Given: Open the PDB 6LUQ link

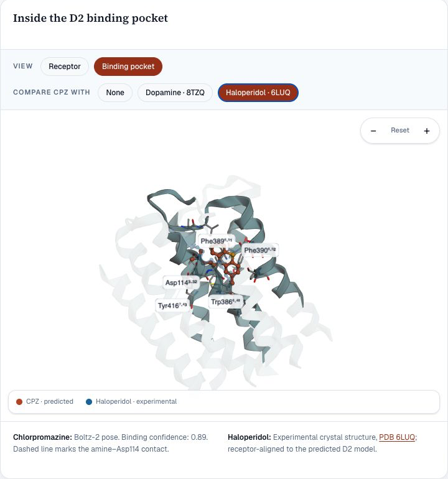Looking at the screenshot, I should pos(397,437).
